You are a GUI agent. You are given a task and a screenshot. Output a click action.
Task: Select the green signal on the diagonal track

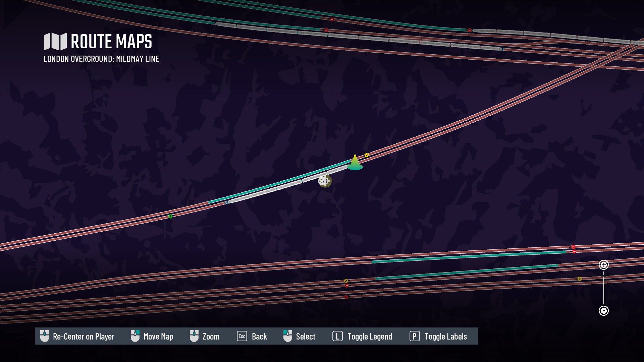click(170, 216)
